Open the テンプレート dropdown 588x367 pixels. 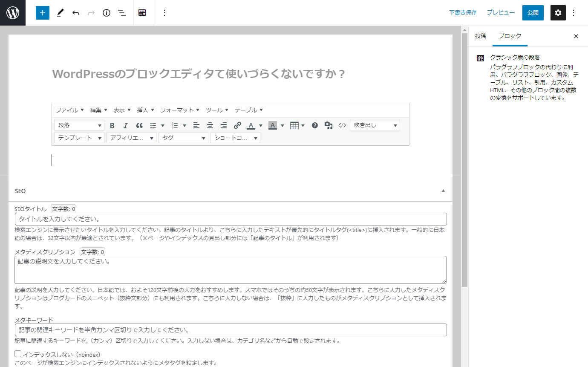coord(79,138)
